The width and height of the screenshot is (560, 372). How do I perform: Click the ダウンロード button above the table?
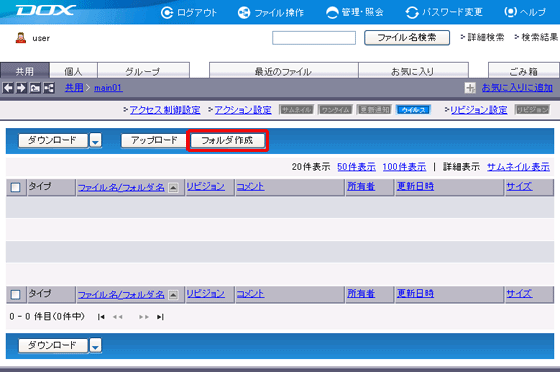[52, 140]
